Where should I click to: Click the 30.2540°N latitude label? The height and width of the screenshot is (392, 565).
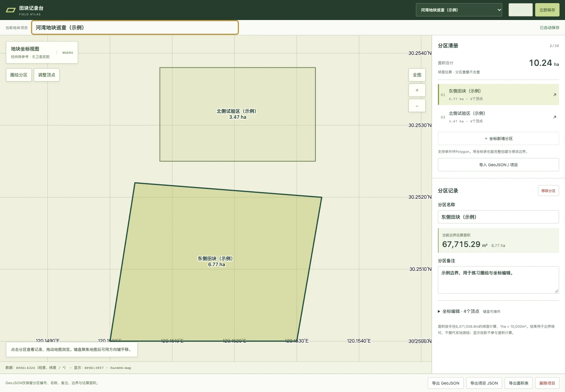coord(420,53)
